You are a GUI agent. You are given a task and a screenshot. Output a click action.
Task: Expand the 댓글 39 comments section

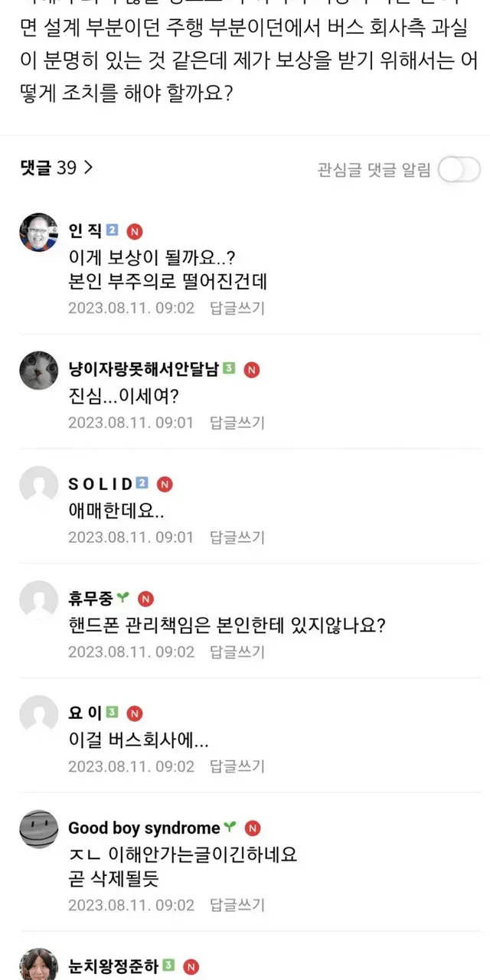pos(56,168)
